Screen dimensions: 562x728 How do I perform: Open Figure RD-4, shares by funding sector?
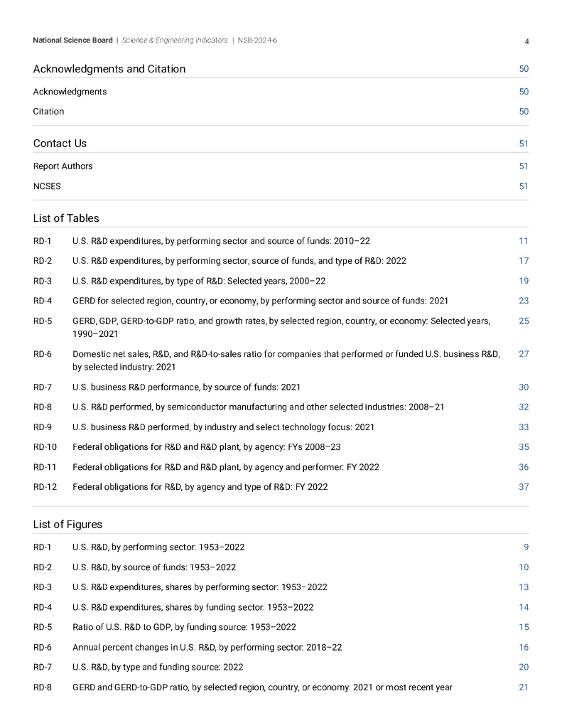pyautogui.click(x=193, y=607)
